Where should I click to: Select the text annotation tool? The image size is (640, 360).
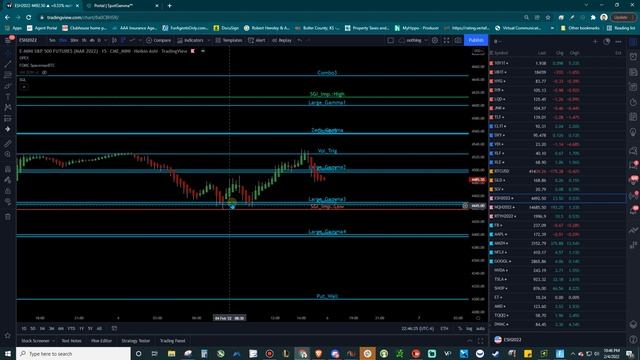[x=8, y=97]
